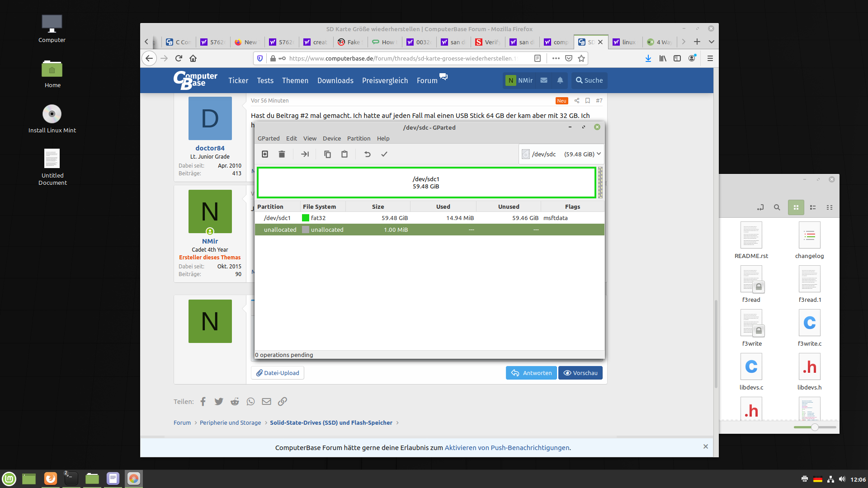Click the Datei-Upload button
This screenshot has width=868, height=488.
[x=278, y=373]
